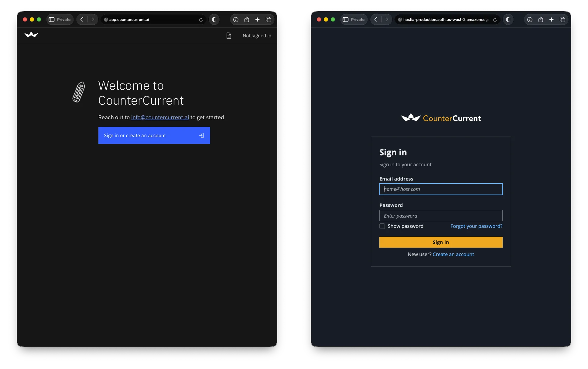Screen dimensions: 588x369
Task: Minimize the hestia-production window
Action: (326, 19)
